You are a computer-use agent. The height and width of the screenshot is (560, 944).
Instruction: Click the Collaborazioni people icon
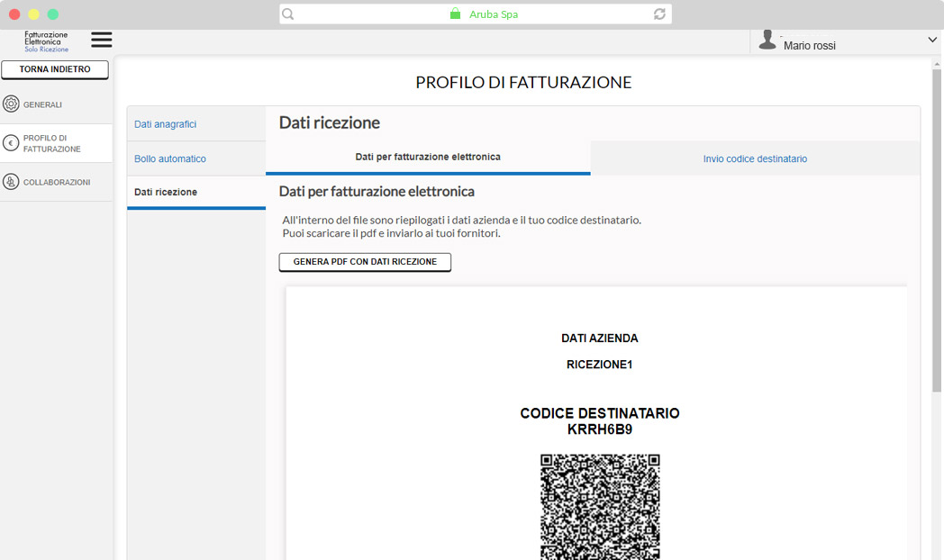point(11,182)
